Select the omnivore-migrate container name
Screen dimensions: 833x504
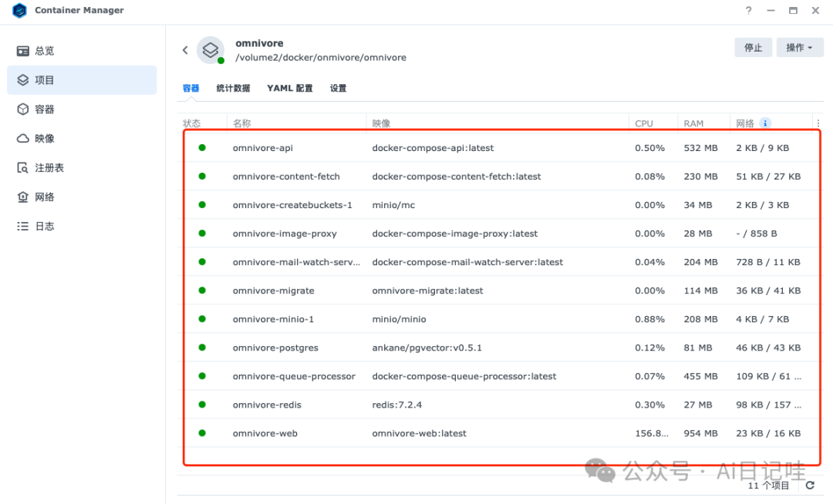point(273,291)
